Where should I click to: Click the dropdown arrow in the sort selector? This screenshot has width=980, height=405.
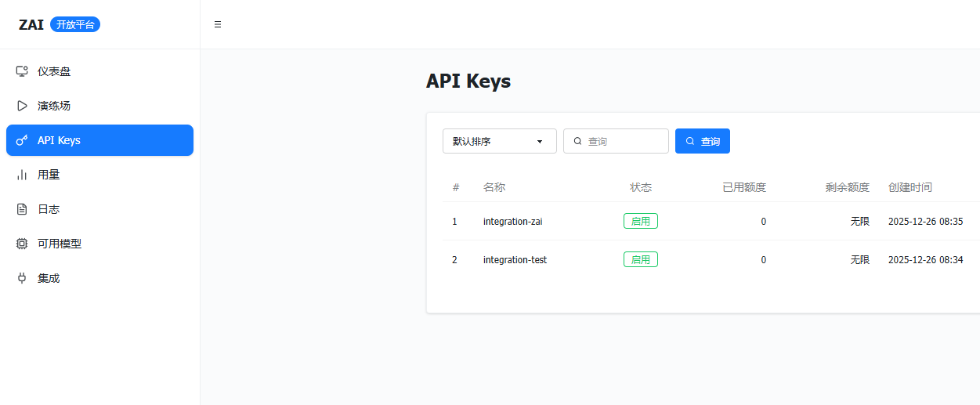540,142
